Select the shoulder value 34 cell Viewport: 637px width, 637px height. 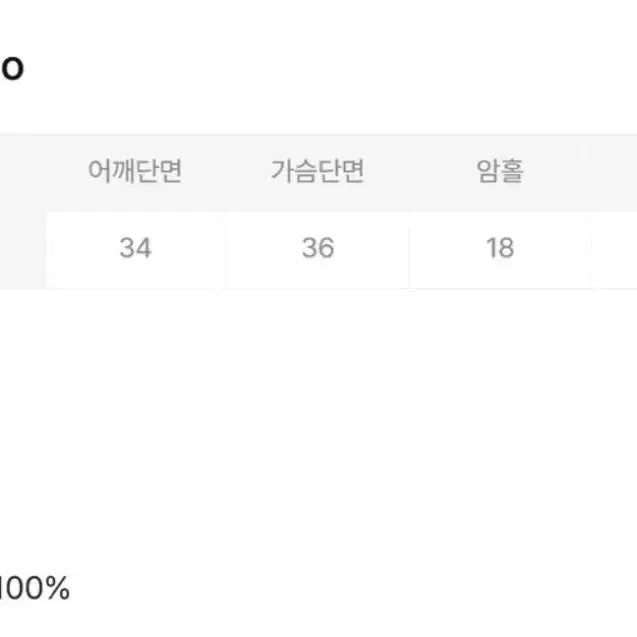tap(135, 248)
